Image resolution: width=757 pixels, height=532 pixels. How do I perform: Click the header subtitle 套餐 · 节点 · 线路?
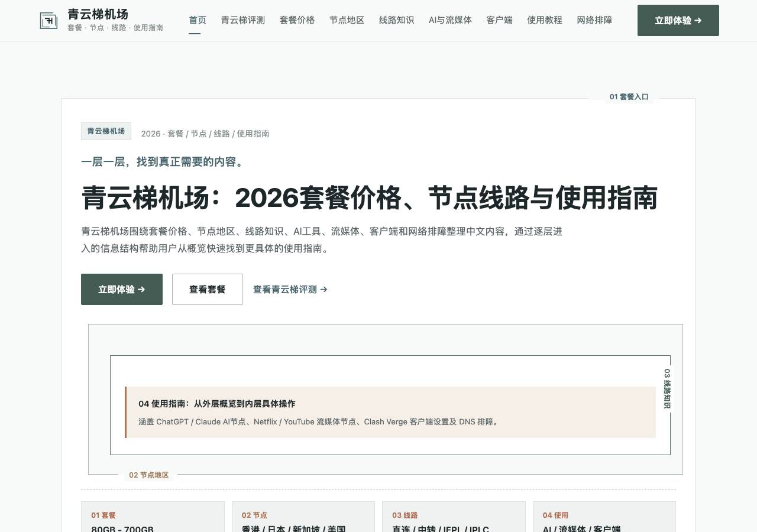click(115, 28)
